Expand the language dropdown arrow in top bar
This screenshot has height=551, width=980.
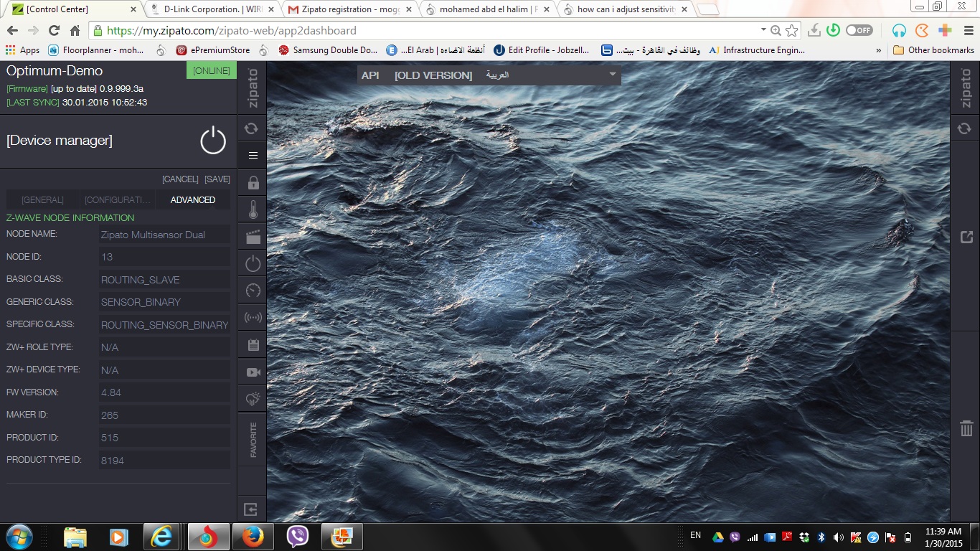pyautogui.click(x=612, y=75)
